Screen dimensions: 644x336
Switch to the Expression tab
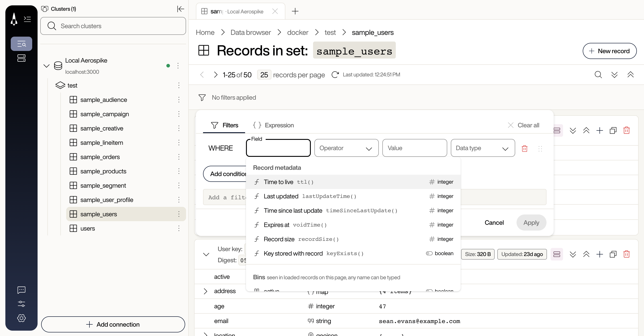[x=273, y=125]
